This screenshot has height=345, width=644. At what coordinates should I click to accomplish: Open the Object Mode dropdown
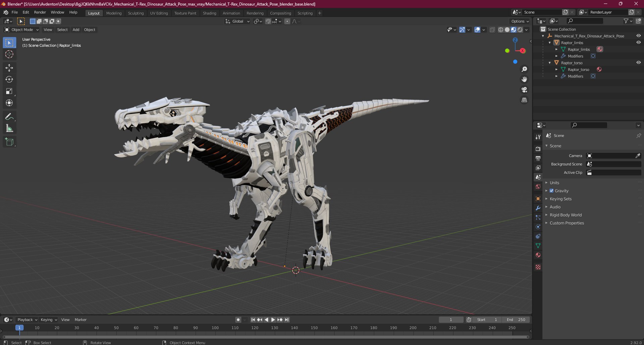click(x=21, y=29)
